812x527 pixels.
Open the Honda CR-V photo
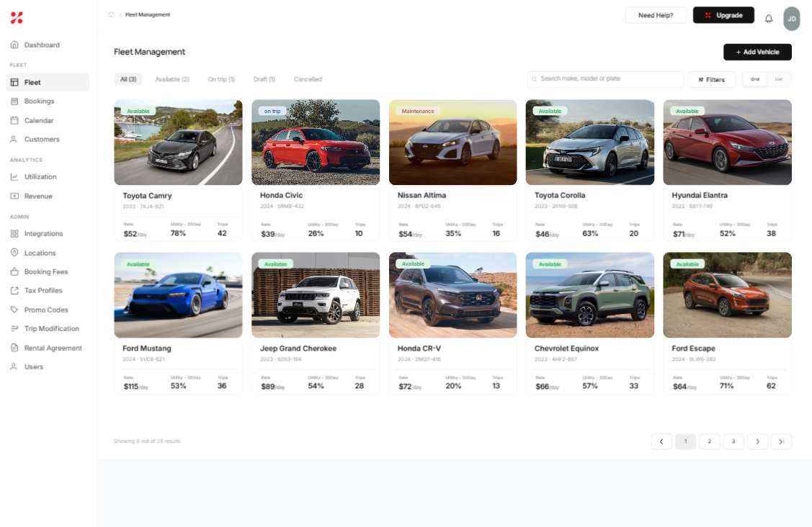pyautogui.click(x=452, y=295)
